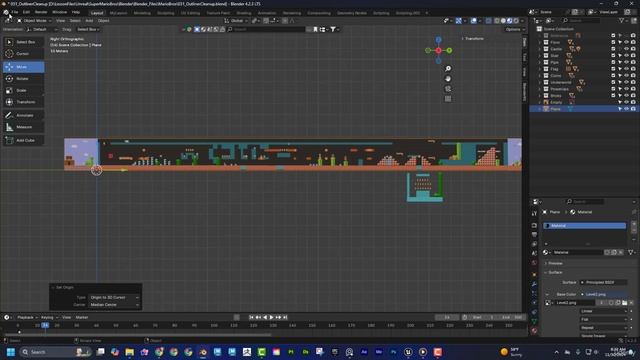Hide the Pipe collection eye icon
The width and height of the screenshot is (640, 360).
coord(627,62)
